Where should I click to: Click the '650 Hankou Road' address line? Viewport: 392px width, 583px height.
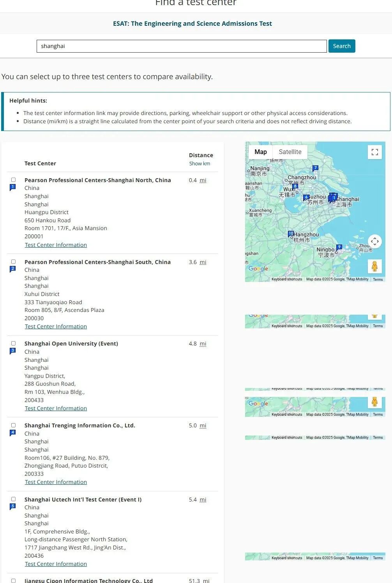(x=48, y=220)
